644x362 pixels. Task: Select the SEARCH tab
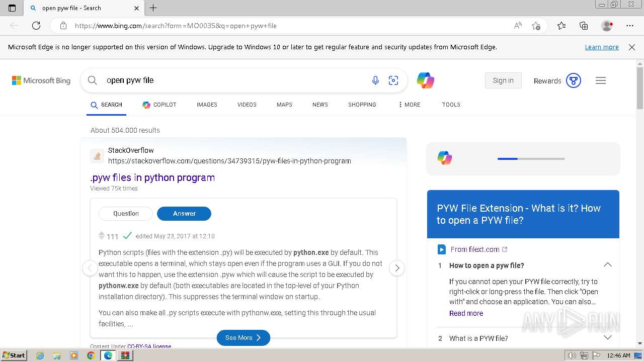click(106, 105)
